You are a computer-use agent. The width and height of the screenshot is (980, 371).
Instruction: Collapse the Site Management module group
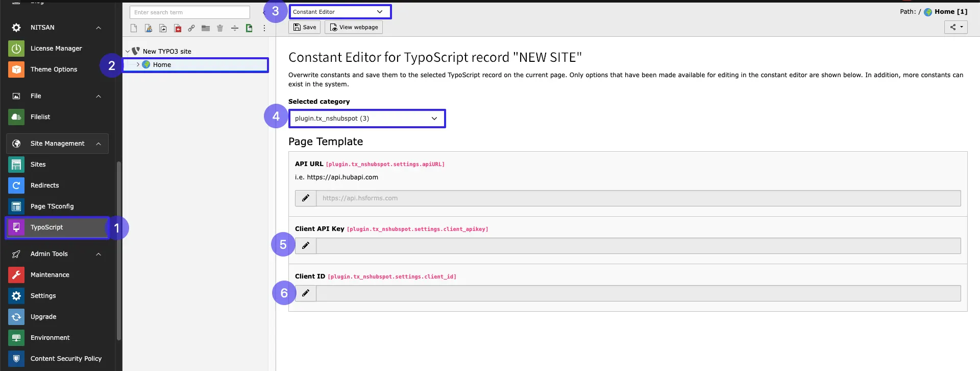coord(99,144)
